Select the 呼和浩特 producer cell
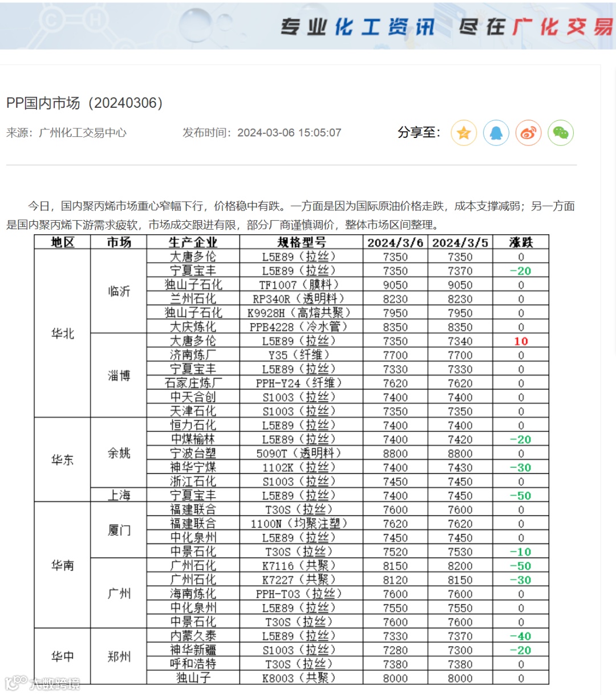This screenshot has height=695, width=616. (x=193, y=664)
